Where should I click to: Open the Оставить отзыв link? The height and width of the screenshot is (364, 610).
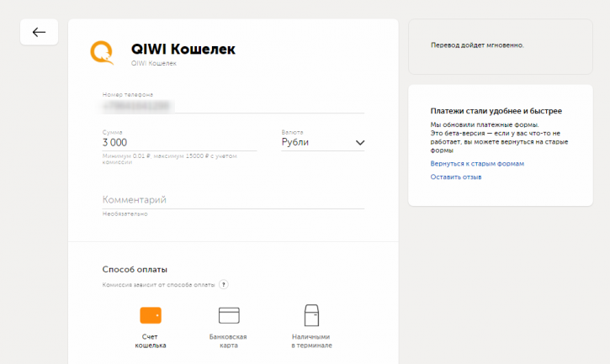point(456,177)
